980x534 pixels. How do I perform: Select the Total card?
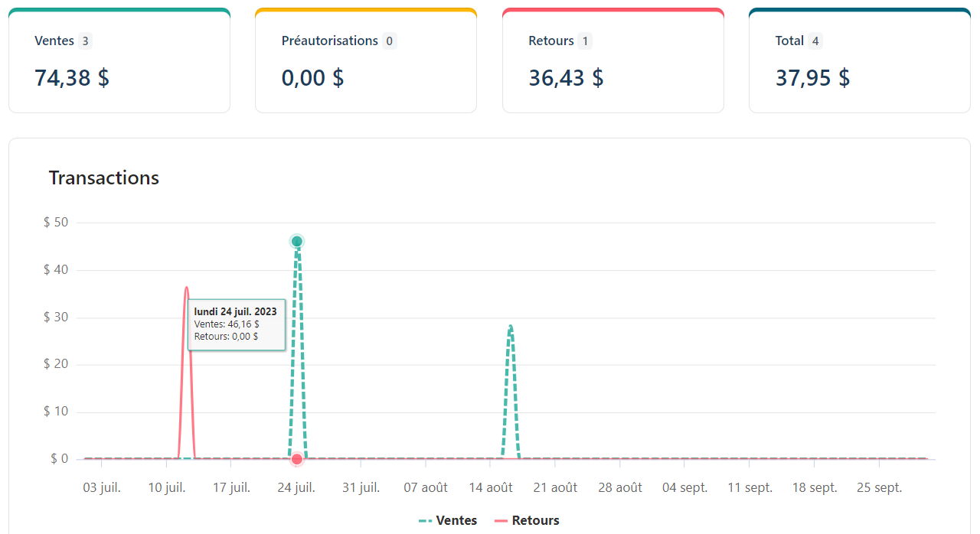tap(859, 60)
